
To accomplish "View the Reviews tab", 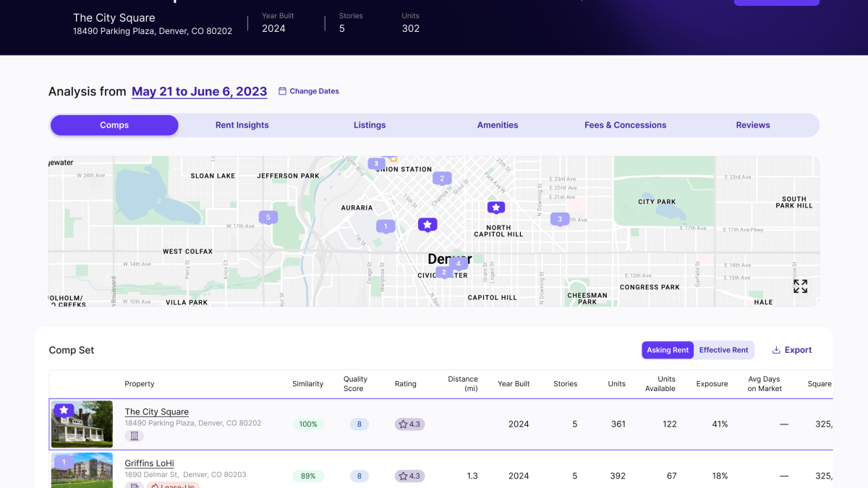I will tap(753, 125).
